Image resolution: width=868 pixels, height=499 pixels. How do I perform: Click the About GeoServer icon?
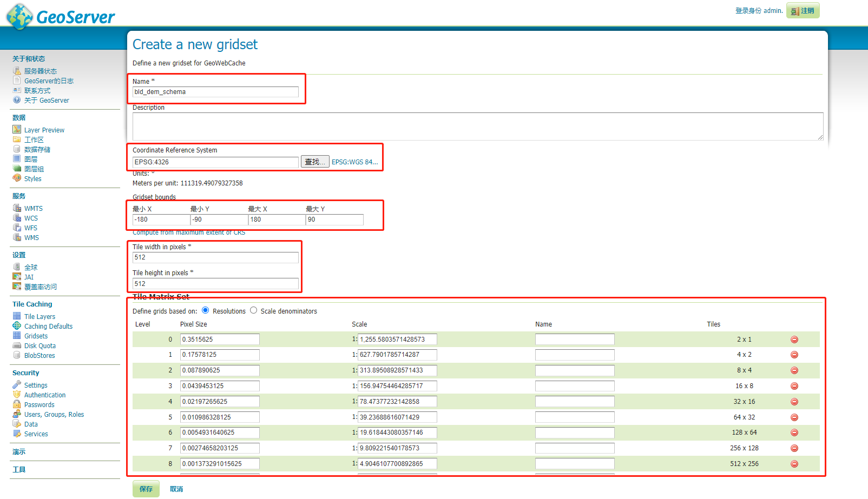click(x=17, y=100)
